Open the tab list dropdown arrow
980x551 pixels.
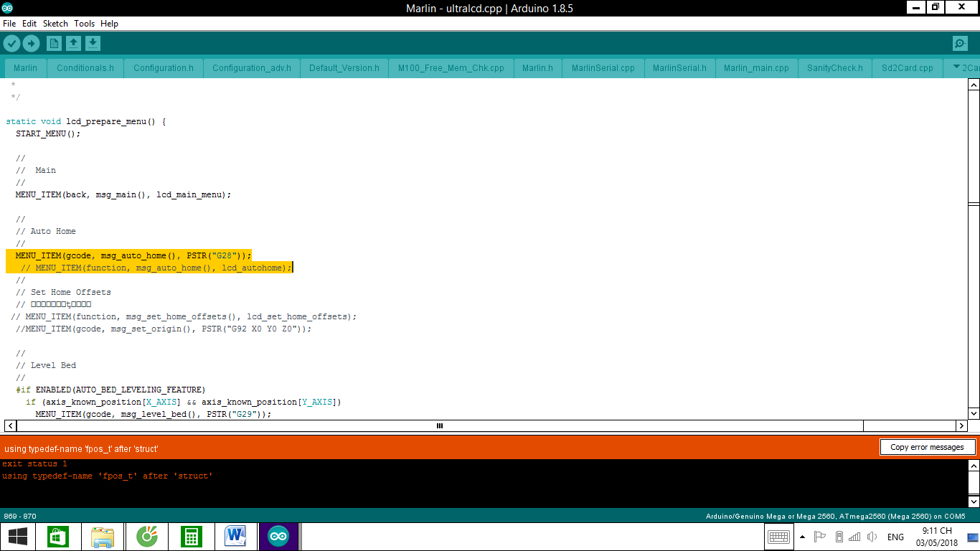[x=956, y=67]
